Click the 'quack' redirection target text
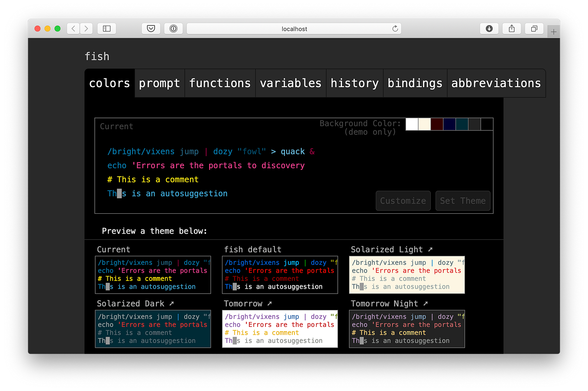 (293, 152)
